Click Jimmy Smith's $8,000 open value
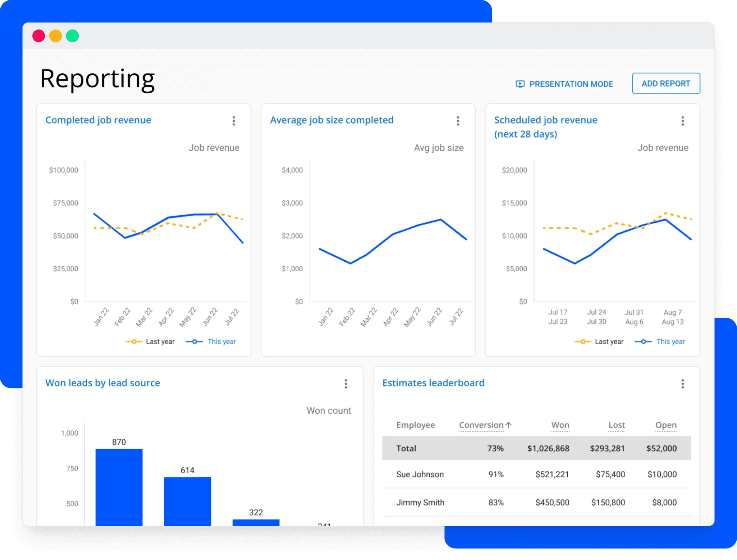Image resolution: width=737 pixels, height=560 pixels. (664, 502)
